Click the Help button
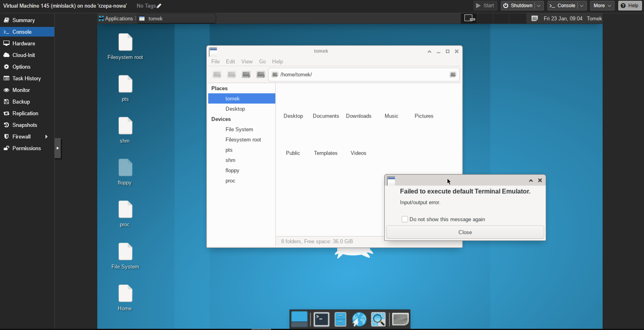Screen dimensions: 644x330 tap(630, 6)
